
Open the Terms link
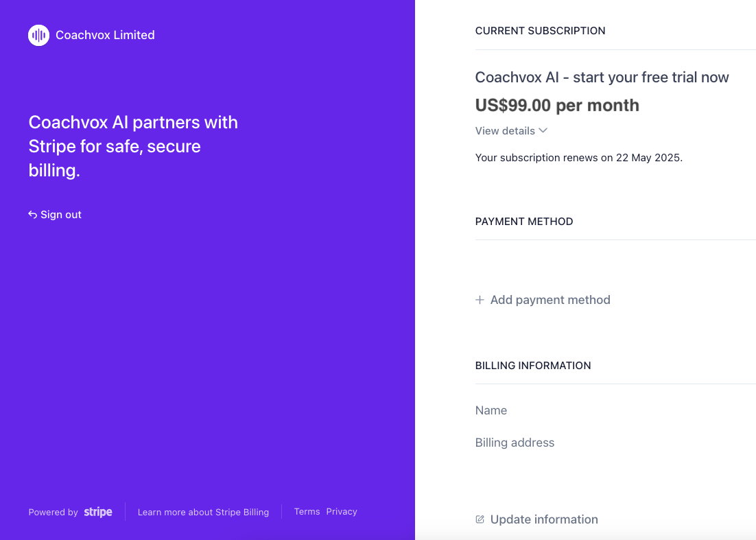[307, 511]
